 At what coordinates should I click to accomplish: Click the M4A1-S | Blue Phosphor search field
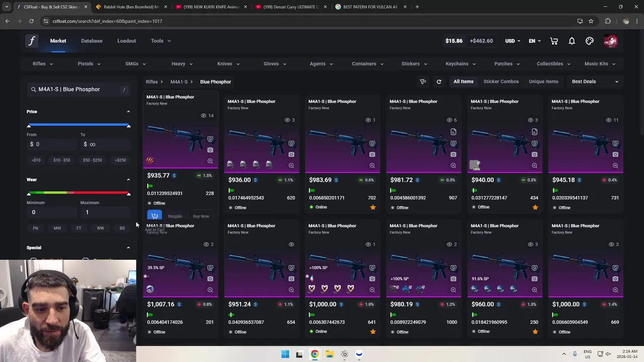point(78,89)
